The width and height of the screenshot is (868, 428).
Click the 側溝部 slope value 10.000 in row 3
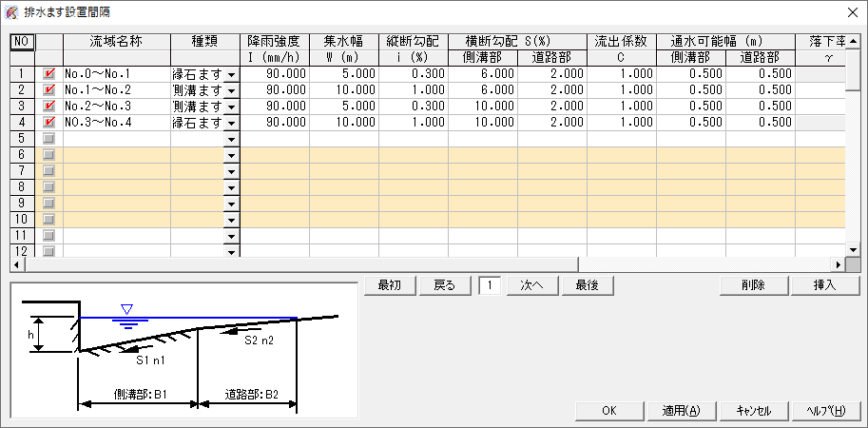tap(483, 106)
